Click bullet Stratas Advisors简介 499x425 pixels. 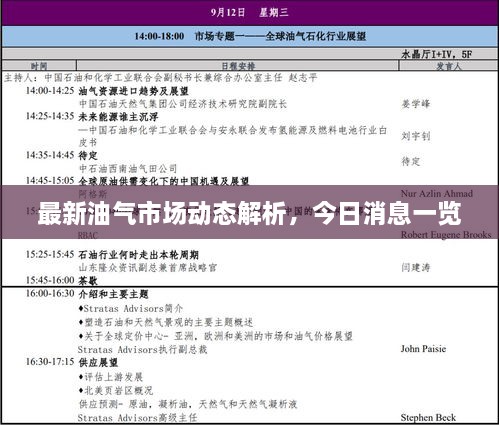click(x=131, y=308)
